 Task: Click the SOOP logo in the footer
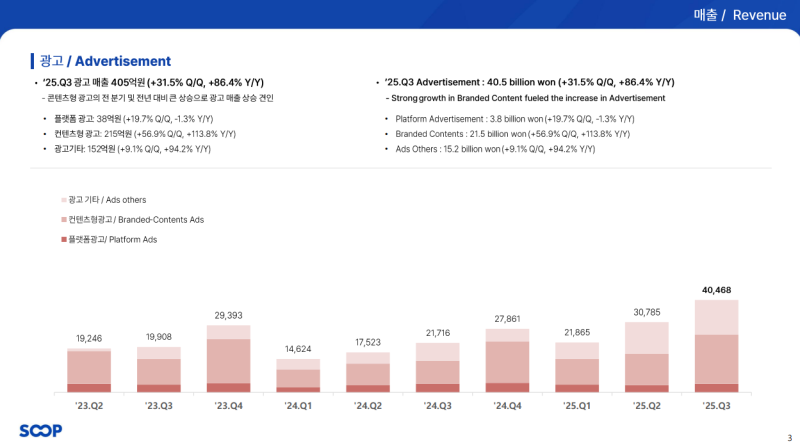click(x=41, y=431)
